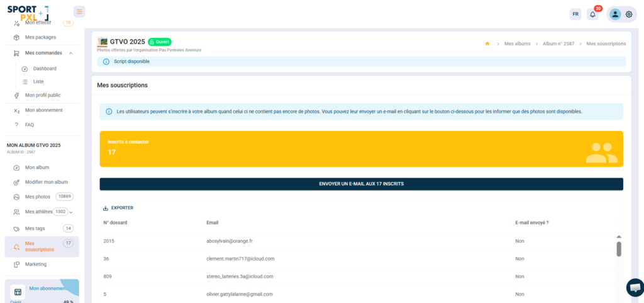Click the Mes albums breadcrumb link
The image size is (644, 303).
[x=519, y=43]
